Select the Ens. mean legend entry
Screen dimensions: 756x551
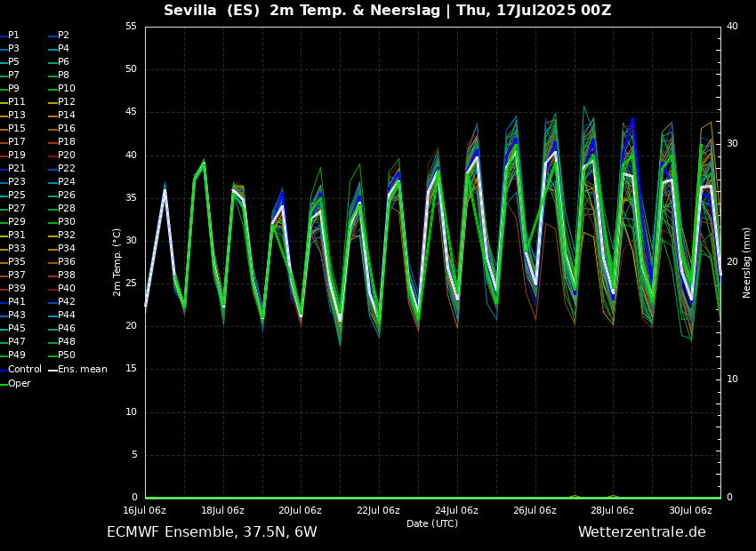[82, 369]
